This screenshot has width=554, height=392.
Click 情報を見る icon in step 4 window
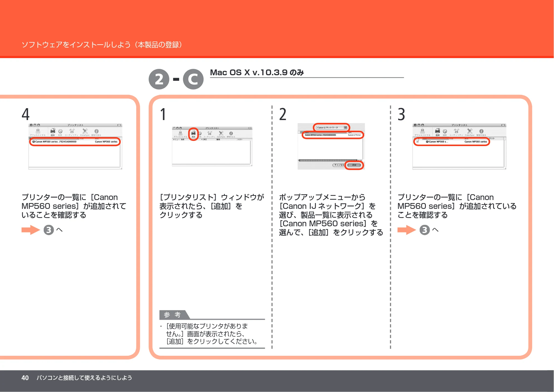pyautogui.click(x=96, y=132)
